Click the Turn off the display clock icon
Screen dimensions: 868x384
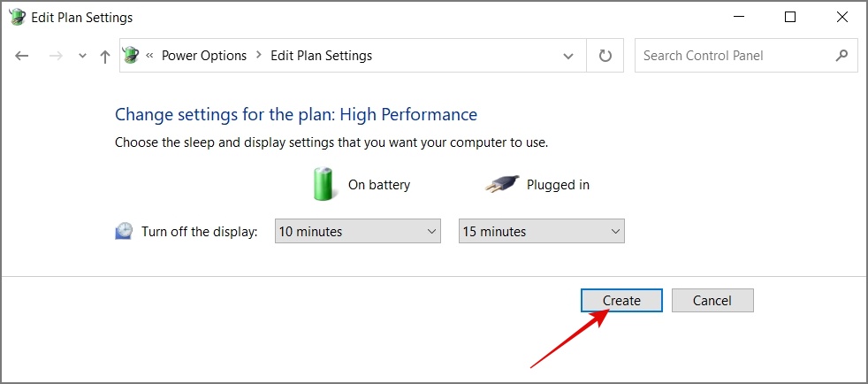[x=124, y=231]
